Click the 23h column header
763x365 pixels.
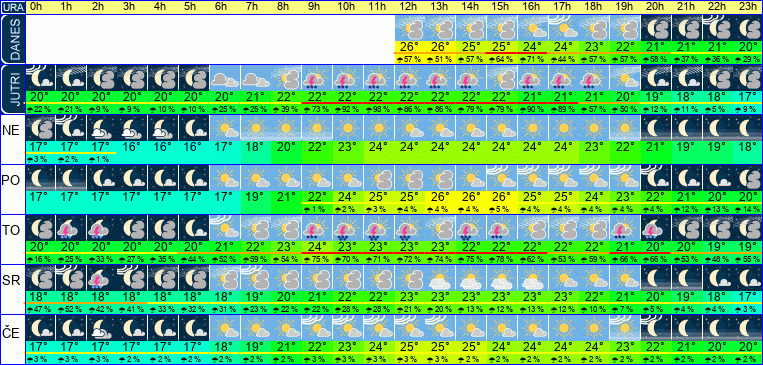coord(748,7)
